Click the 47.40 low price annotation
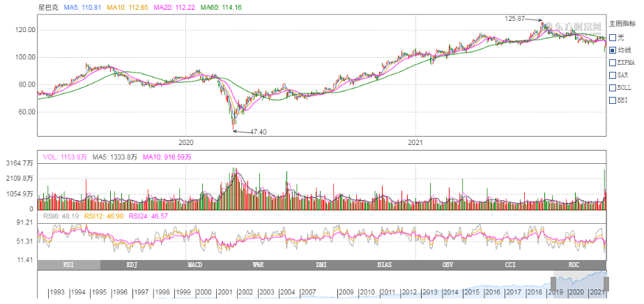The height and width of the screenshot is (304, 644). pos(259,132)
